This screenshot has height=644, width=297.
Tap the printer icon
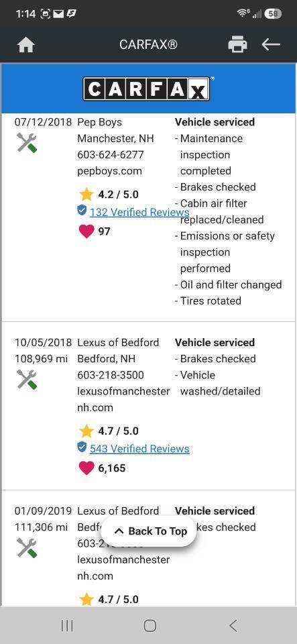pos(237,44)
